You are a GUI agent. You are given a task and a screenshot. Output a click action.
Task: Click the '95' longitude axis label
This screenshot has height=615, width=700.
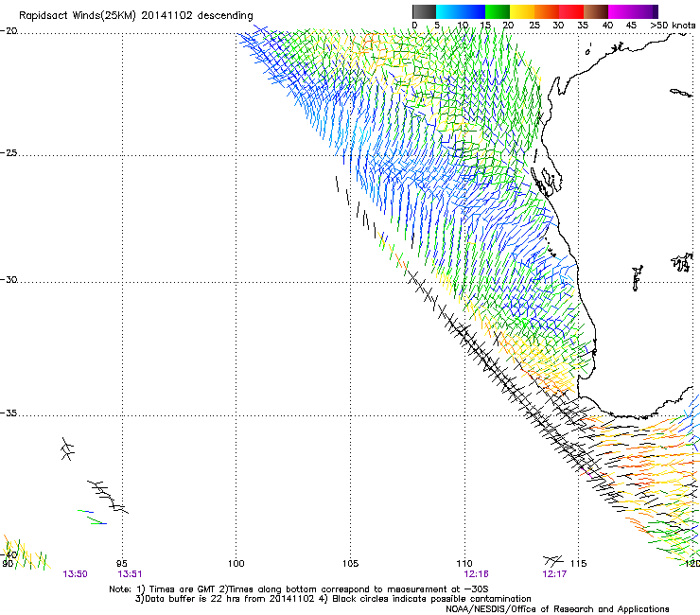click(x=122, y=564)
